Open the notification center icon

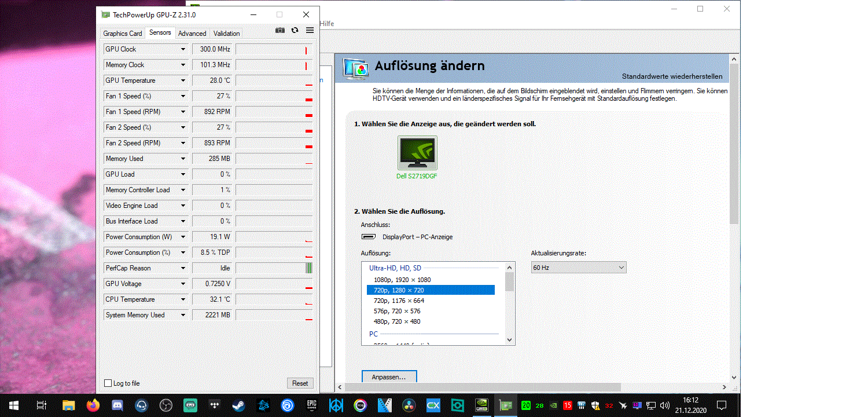pos(722,405)
